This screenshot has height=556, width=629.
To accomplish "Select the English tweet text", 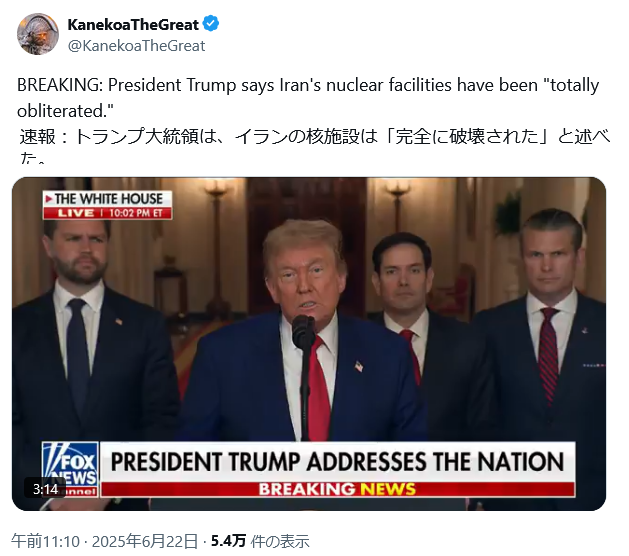I will pos(308,98).
